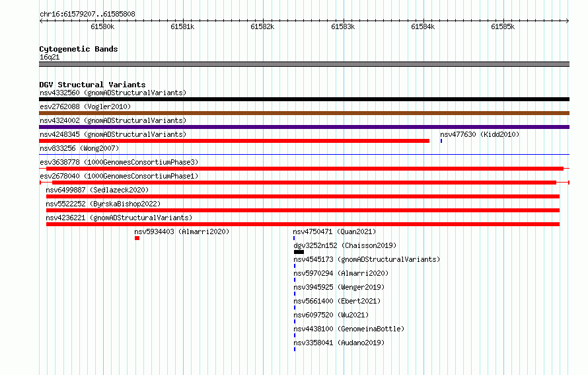Open nsv4438100 (GenomeinaBottle) label
588x375 pixels.
(349, 329)
